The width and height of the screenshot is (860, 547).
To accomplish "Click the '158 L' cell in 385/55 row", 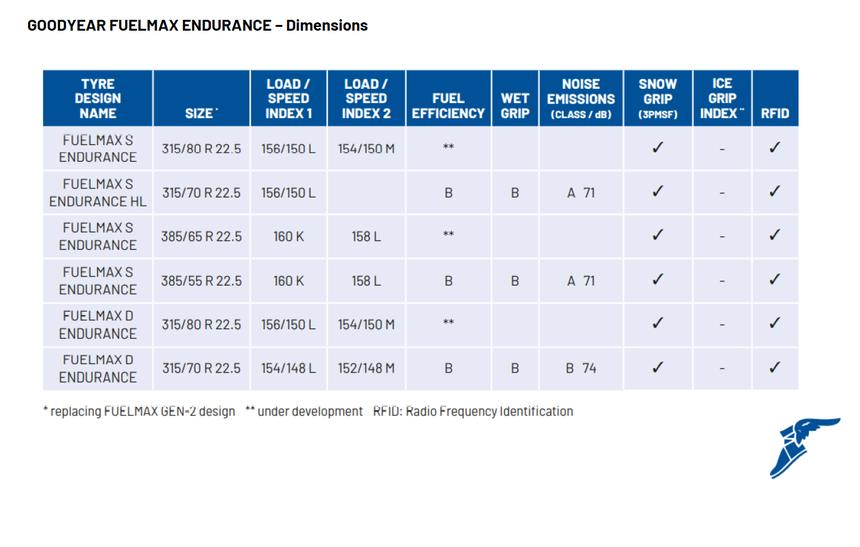I will click(366, 281).
